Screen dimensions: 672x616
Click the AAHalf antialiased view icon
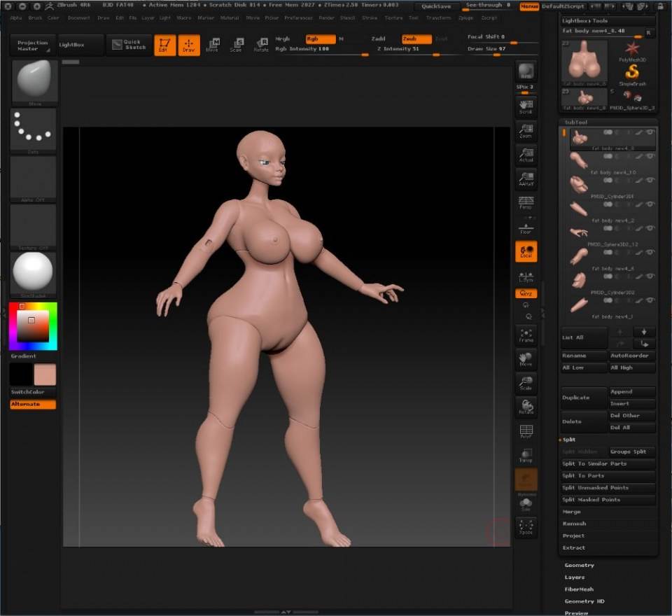click(x=526, y=179)
